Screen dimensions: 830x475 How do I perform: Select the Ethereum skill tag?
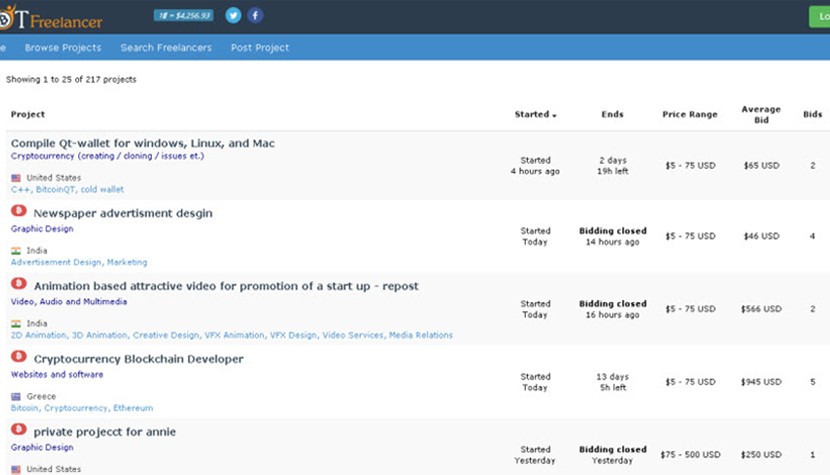click(132, 408)
